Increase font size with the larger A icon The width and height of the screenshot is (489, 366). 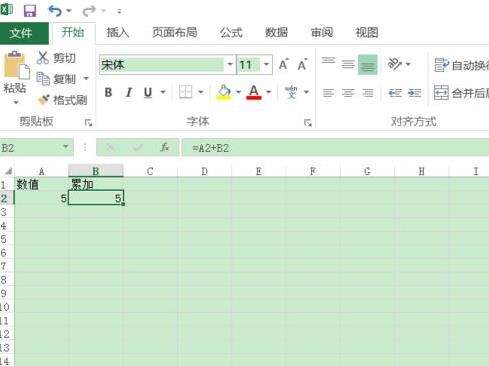284,64
